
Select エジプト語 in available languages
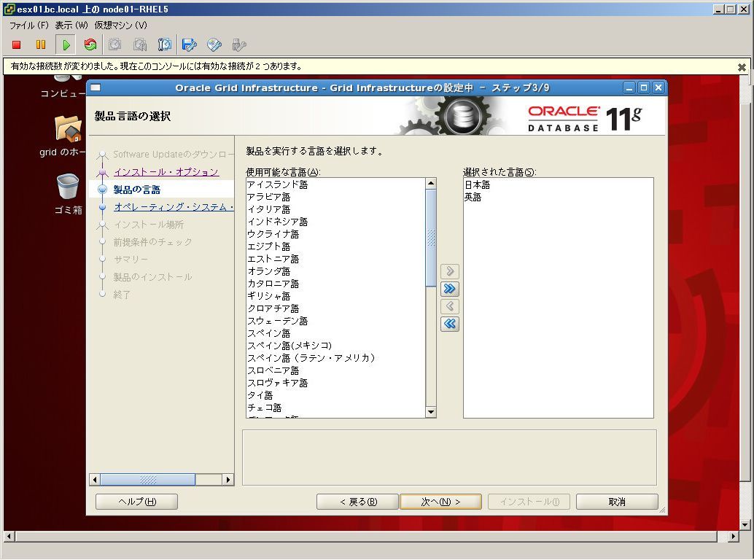(x=335, y=246)
